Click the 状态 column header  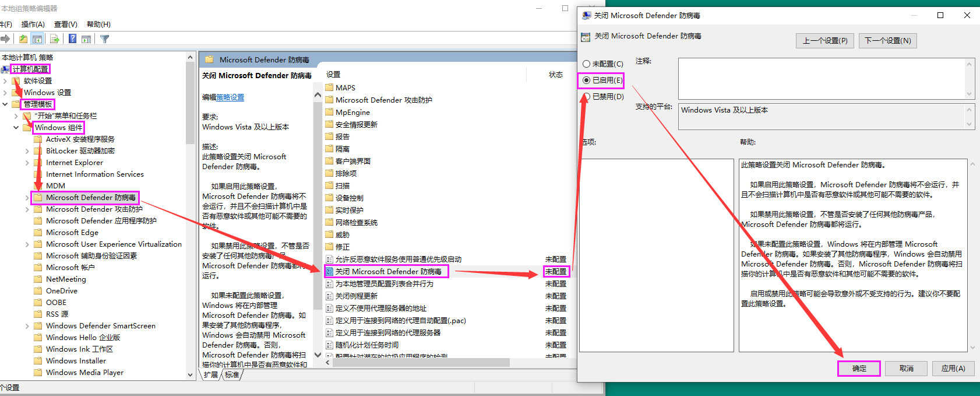556,75
